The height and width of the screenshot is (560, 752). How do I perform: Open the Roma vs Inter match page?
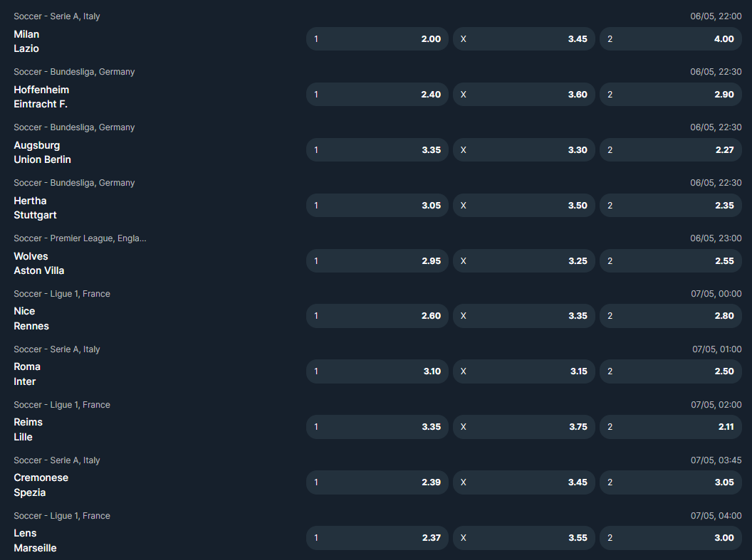27,374
